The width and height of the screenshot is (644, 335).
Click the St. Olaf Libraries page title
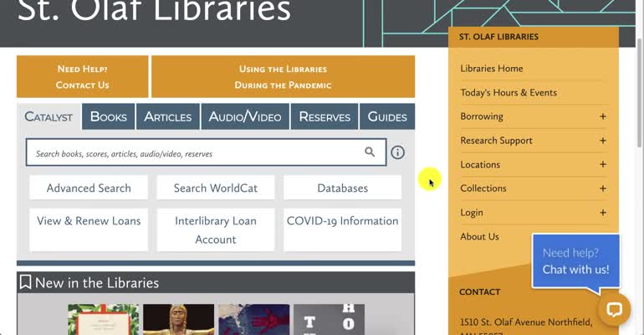click(x=154, y=10)
